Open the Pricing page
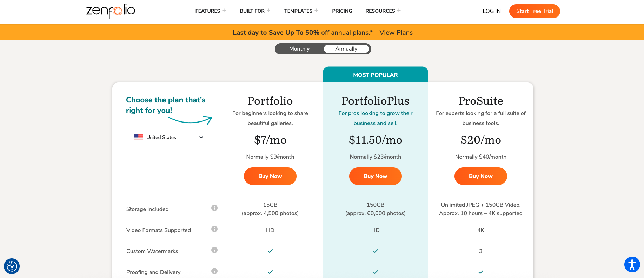This screenshot has width=644, height=278. pos(342,11)
